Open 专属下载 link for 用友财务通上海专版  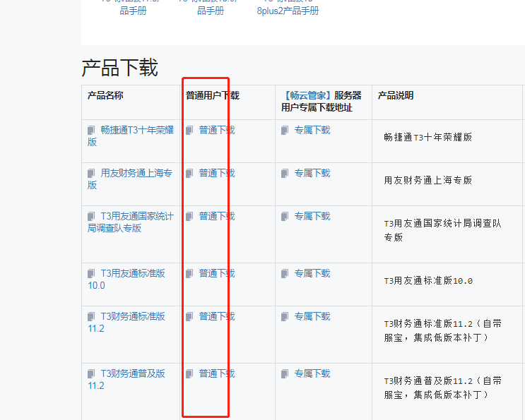tap(312, 173)
